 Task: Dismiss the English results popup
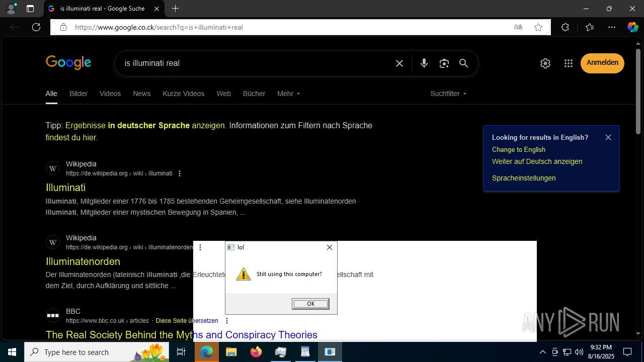pyautogui.click(x=608, y=137)
